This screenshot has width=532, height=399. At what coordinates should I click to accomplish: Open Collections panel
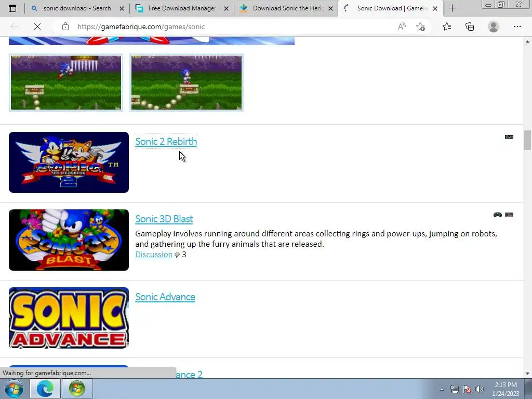click(470, 26)
